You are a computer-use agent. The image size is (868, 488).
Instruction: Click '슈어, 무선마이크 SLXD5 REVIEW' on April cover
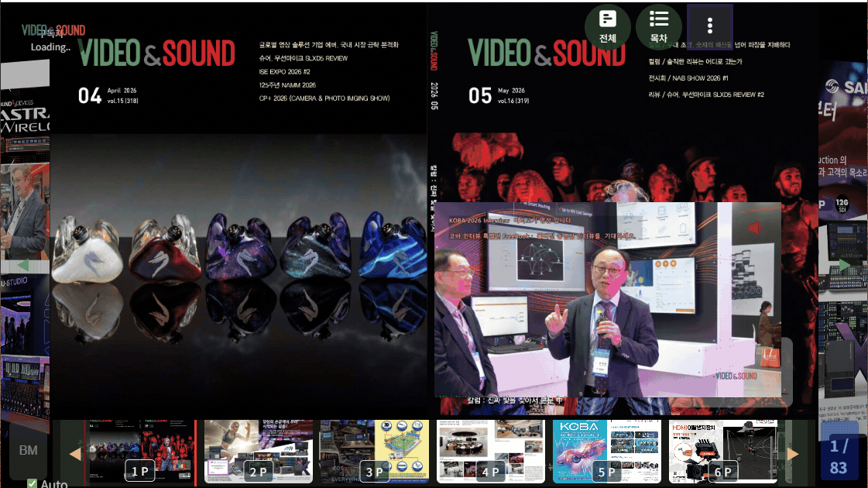point(304,58)
